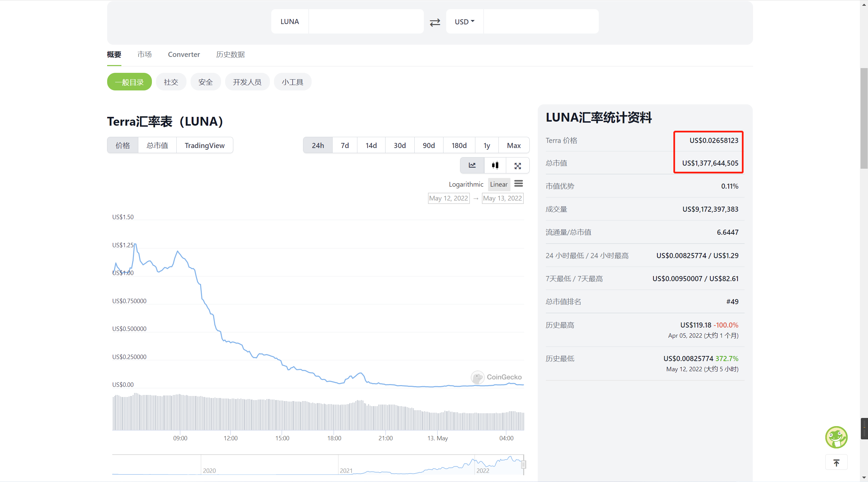Select the 安全 pill
The image size is (868, 482).
coord(205,82)
